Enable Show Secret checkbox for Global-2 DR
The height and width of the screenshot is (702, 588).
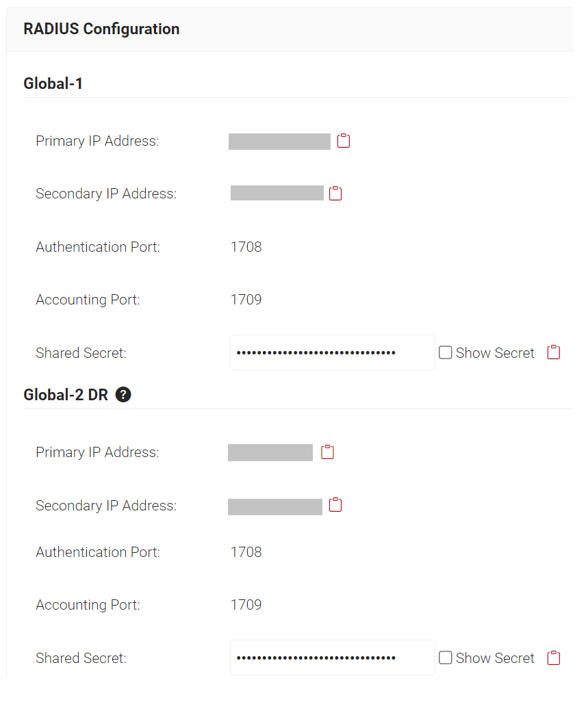click(446, 658)
